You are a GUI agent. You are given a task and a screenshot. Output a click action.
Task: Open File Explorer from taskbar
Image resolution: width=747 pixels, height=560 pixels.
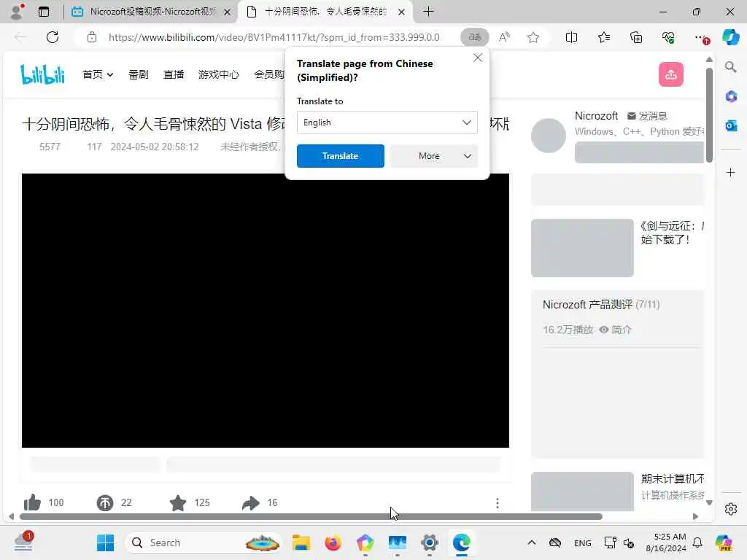[301, 542]
